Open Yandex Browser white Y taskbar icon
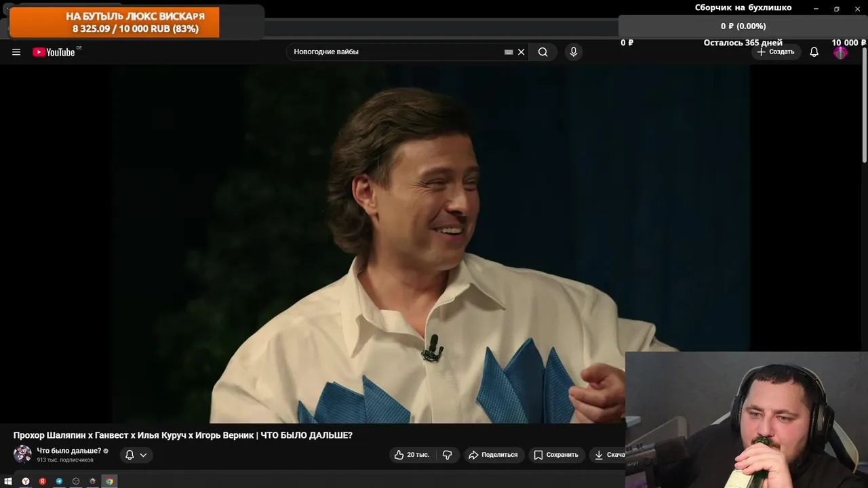Image resolution: width=868 pixels, height=488 pixels. 26,481
